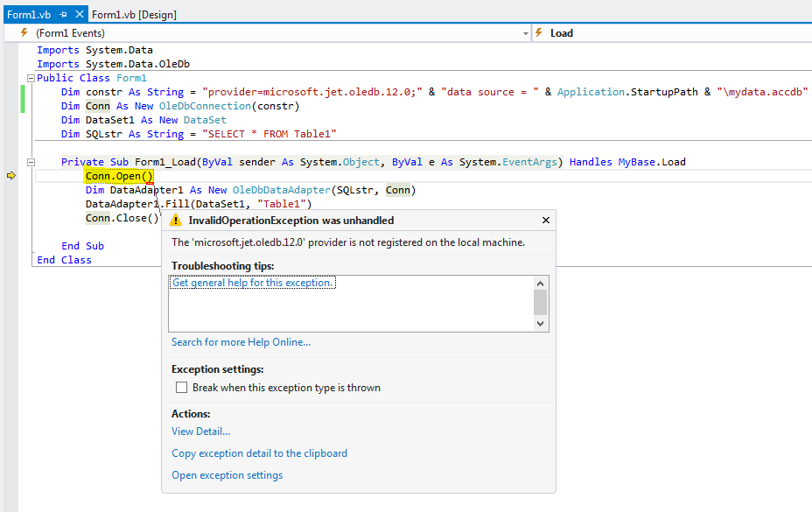Collapse the Public Class Form1 block
This screenshot has width=812, height=512.
(x=31, y=78)
